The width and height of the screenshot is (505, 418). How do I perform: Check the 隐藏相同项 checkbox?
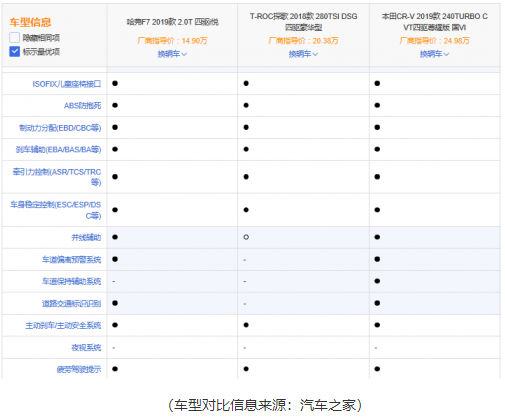point(15,37)
